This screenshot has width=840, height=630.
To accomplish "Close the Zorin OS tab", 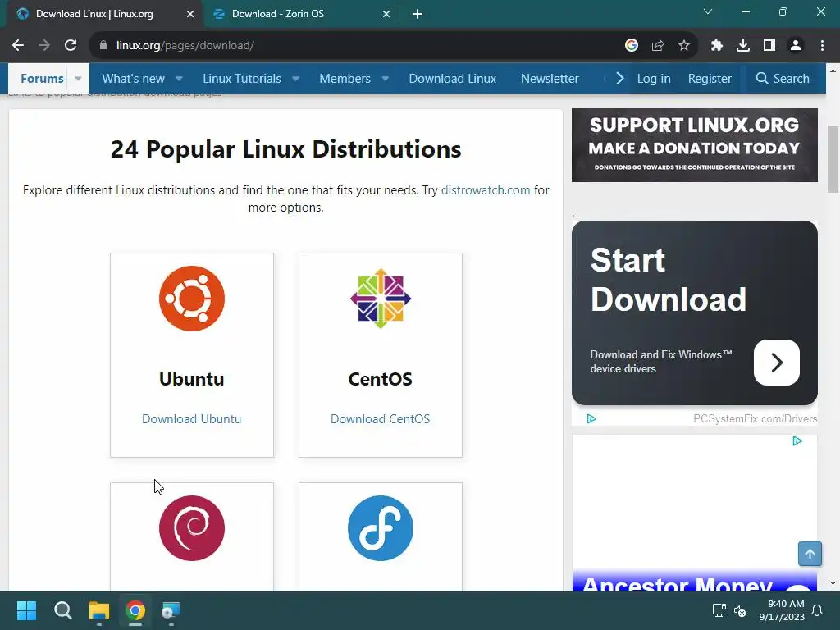I will 386,14.
